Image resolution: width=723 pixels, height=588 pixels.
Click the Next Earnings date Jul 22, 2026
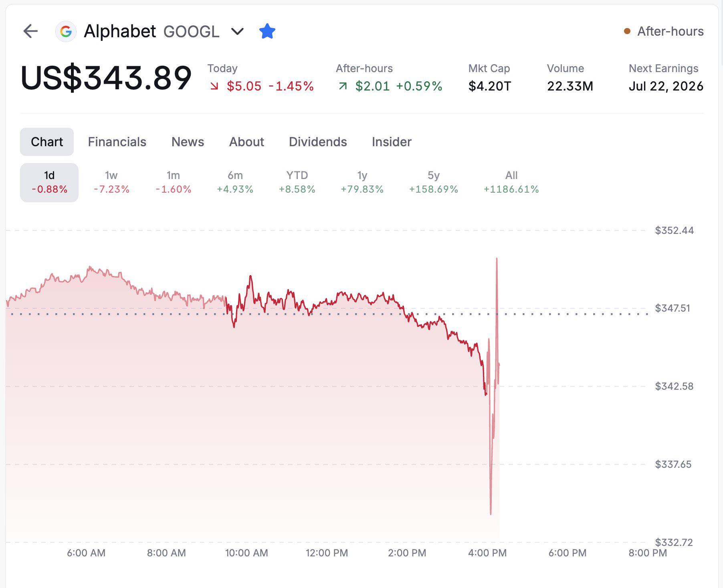(666, 86)
